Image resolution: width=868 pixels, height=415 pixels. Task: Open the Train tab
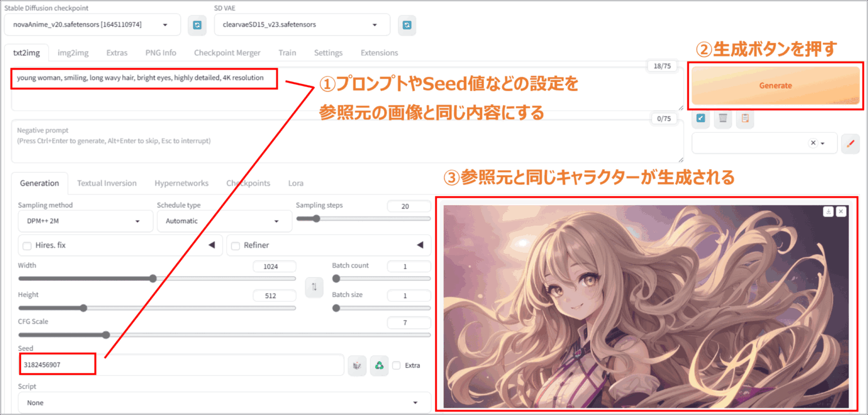(x=287, y=53)
